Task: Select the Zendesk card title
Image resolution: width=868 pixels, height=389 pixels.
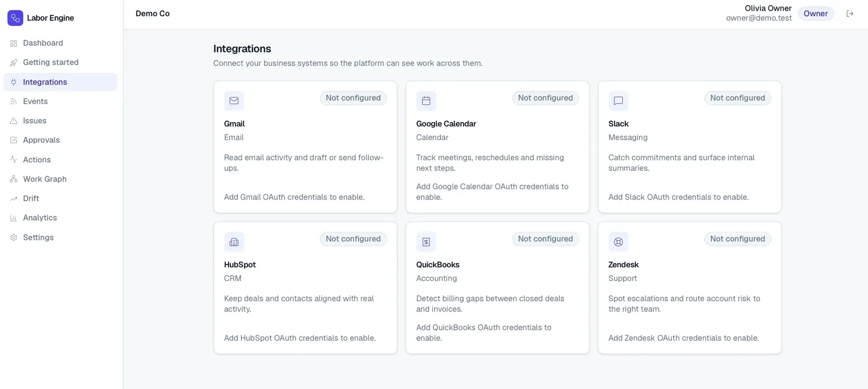Action: 623,265
